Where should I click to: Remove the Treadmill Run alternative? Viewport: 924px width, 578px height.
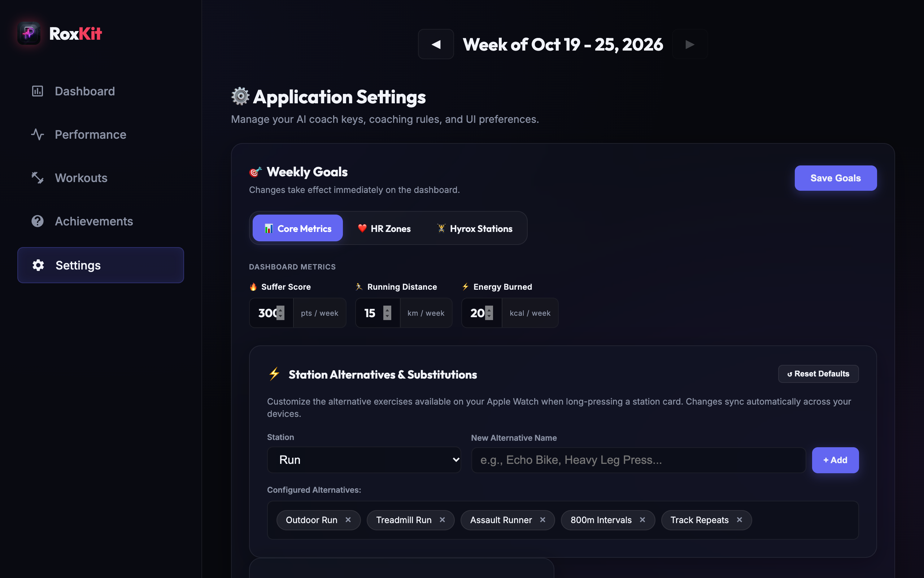442,520
